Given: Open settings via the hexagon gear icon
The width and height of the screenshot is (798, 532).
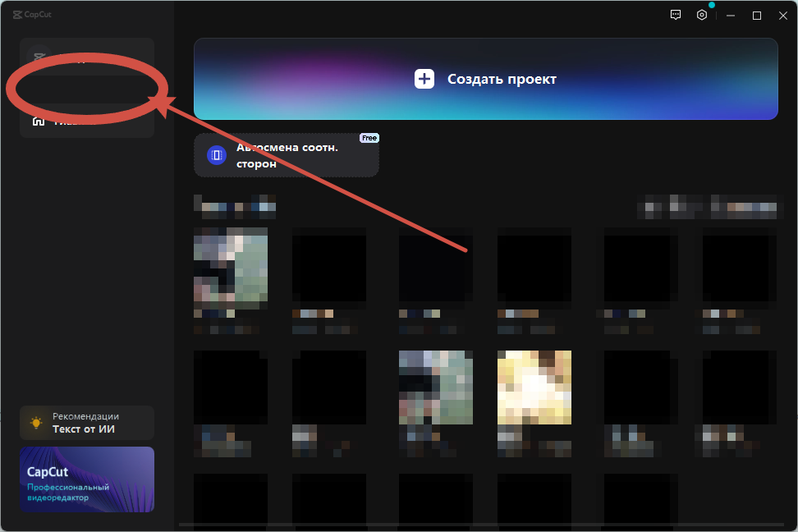Looking at the screenshot, I should point(702,16).
